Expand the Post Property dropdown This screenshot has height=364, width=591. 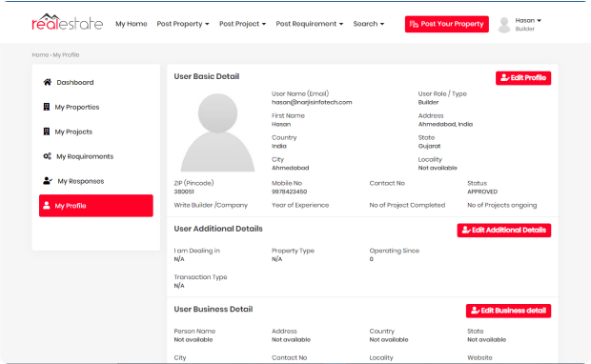183,24
